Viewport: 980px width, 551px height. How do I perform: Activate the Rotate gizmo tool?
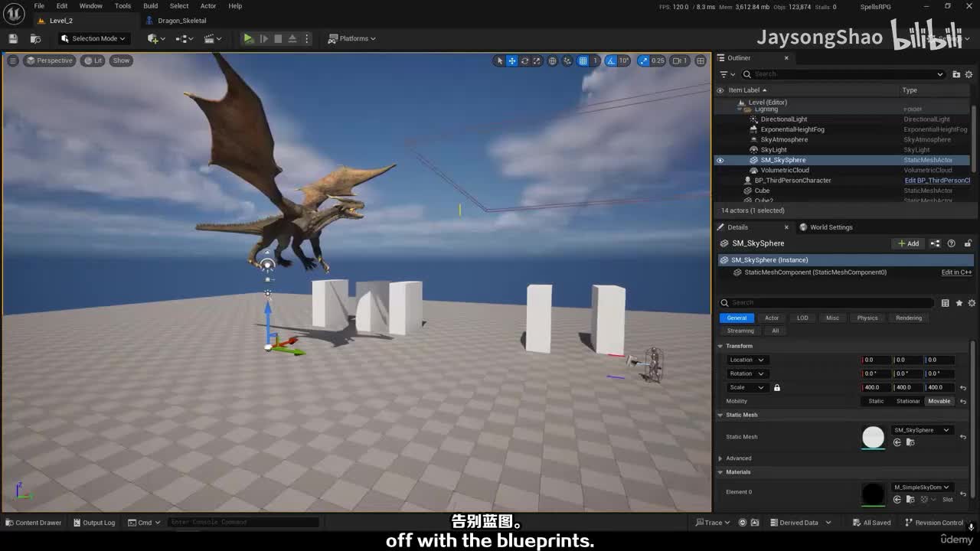(524, 60)
